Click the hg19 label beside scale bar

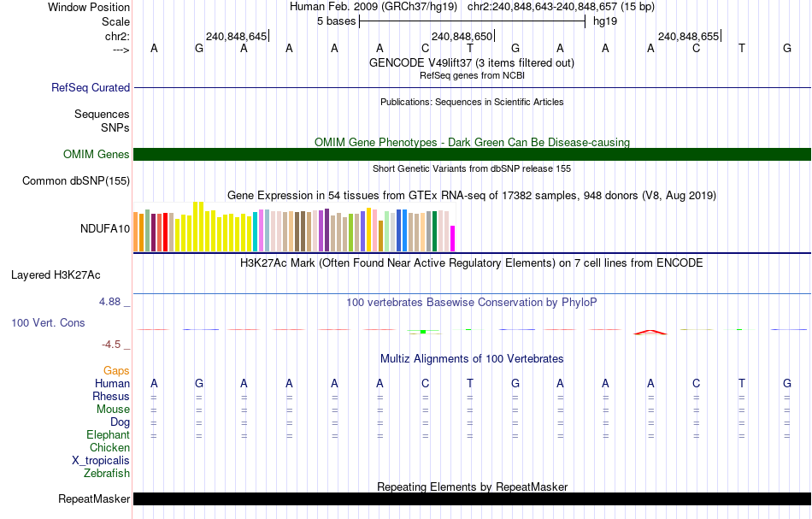point(605,21)
